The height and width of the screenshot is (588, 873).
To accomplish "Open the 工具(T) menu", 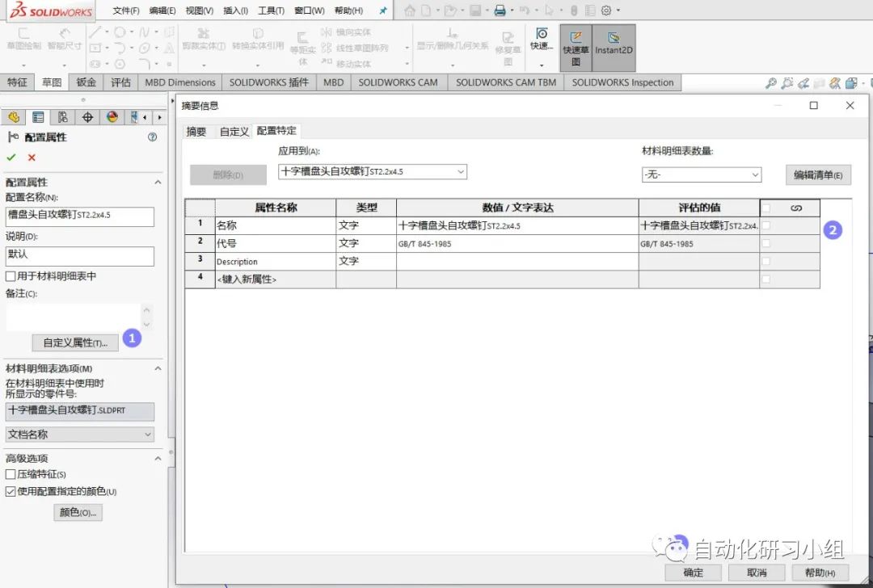I will (x=271, y=10).
